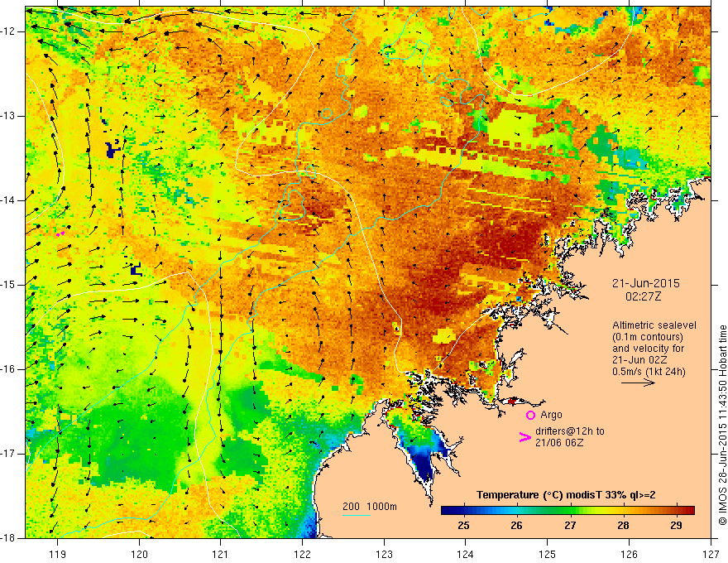Click the colorbar tick label 29

676,526
